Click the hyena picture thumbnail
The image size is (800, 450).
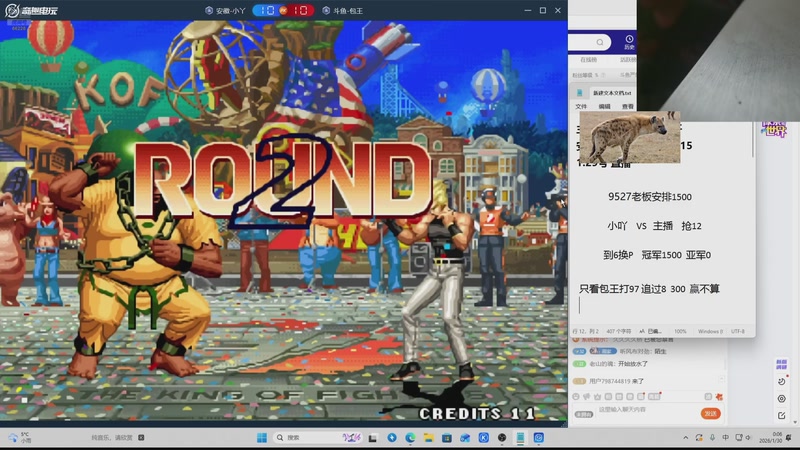click(630, 137)
